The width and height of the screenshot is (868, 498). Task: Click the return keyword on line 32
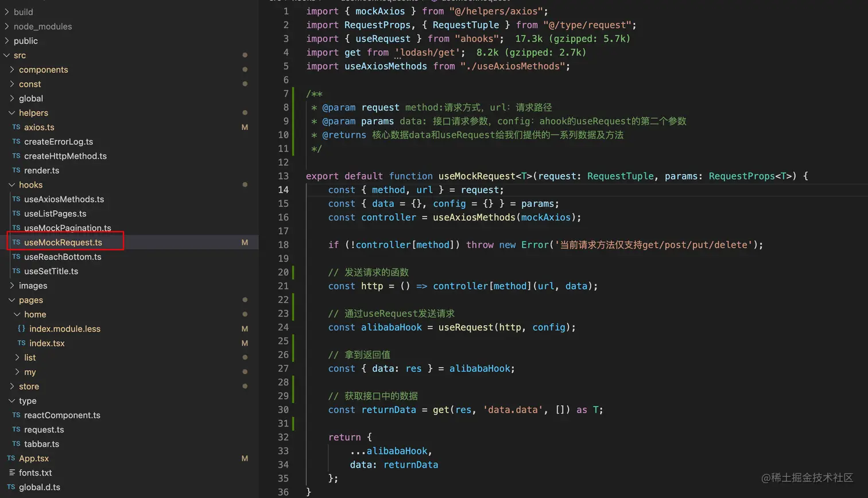[x=344, y=437]
